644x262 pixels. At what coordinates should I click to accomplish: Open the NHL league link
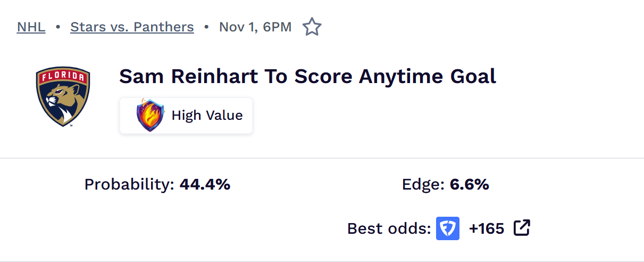pyautogui.click(x=31, y=27)
